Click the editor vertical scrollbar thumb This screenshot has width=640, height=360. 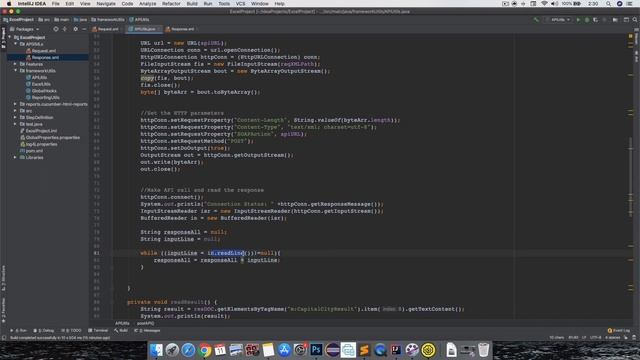631,178
